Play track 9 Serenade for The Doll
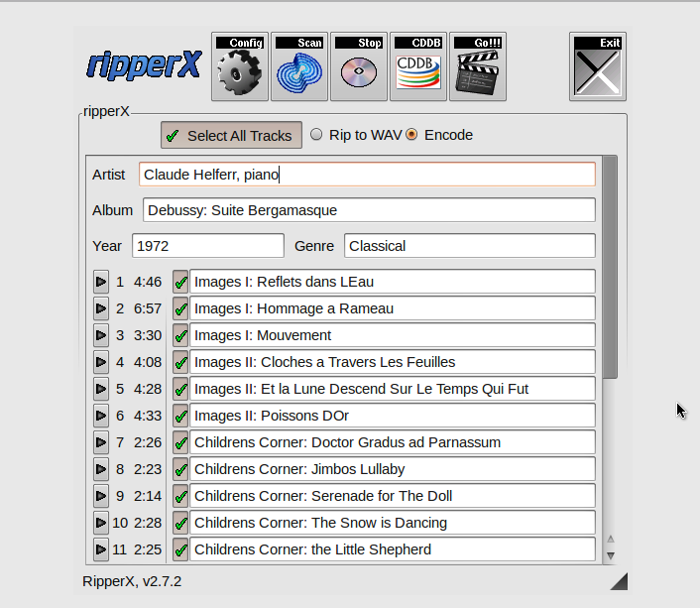 [x=101, y=496]
